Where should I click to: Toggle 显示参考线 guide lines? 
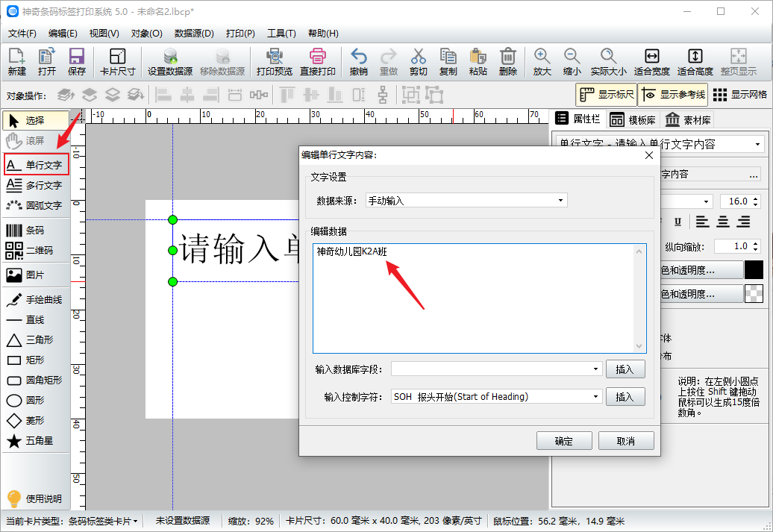coord(673,95)
